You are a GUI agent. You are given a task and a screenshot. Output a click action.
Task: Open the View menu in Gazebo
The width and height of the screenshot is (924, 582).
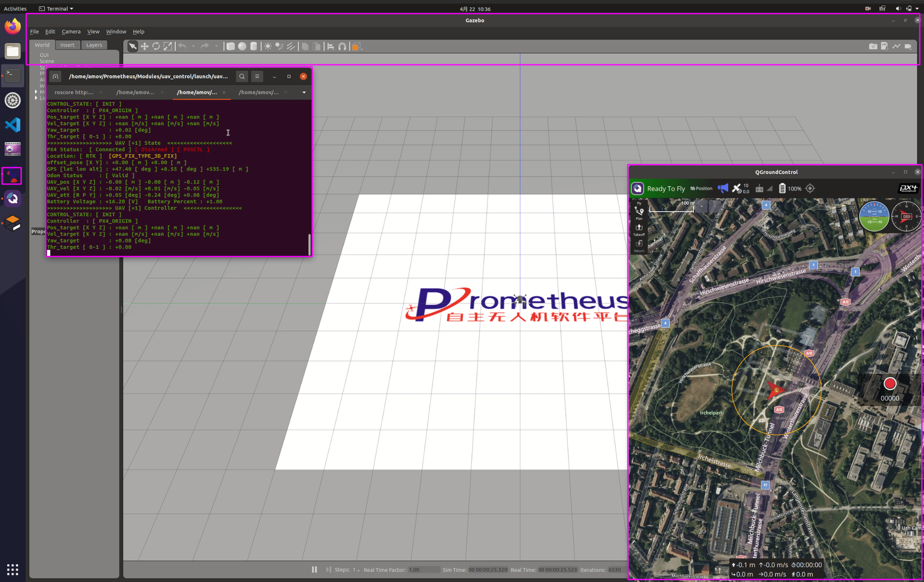pyautogui.click(x=93, y=31)
